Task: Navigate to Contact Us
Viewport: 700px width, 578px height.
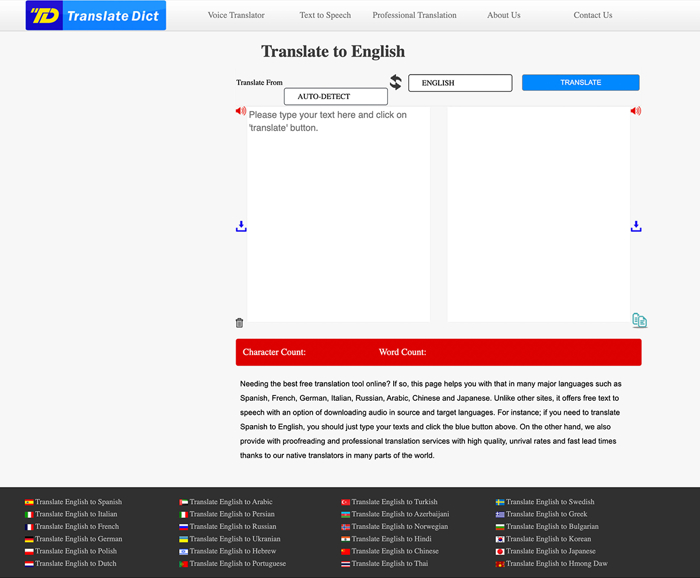Action: pos(592,16)
